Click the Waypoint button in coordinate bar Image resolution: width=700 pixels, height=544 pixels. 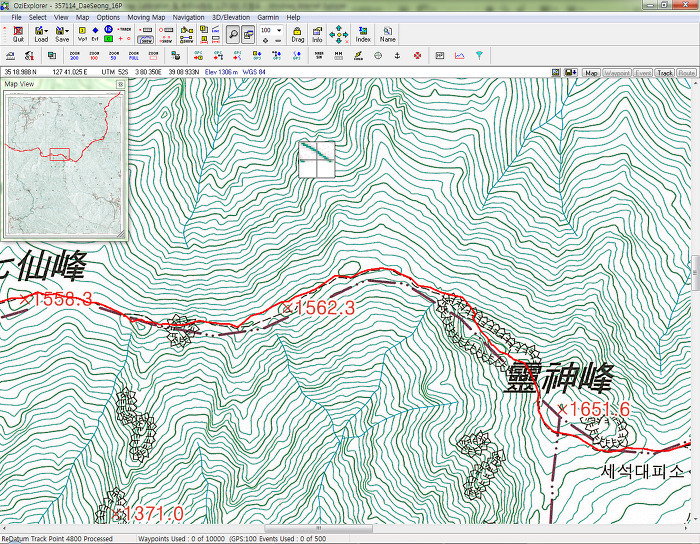pyautogui.click(x=617, y=72)
